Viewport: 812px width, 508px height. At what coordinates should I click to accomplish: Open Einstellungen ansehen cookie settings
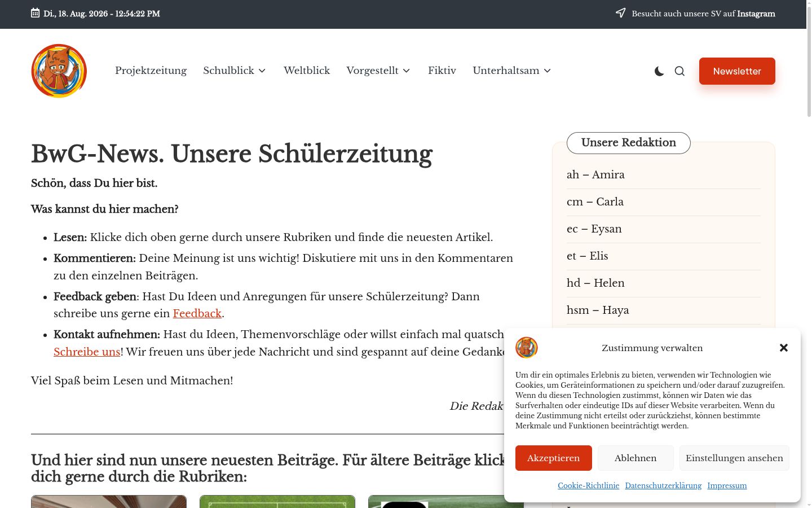pos(734,458)
